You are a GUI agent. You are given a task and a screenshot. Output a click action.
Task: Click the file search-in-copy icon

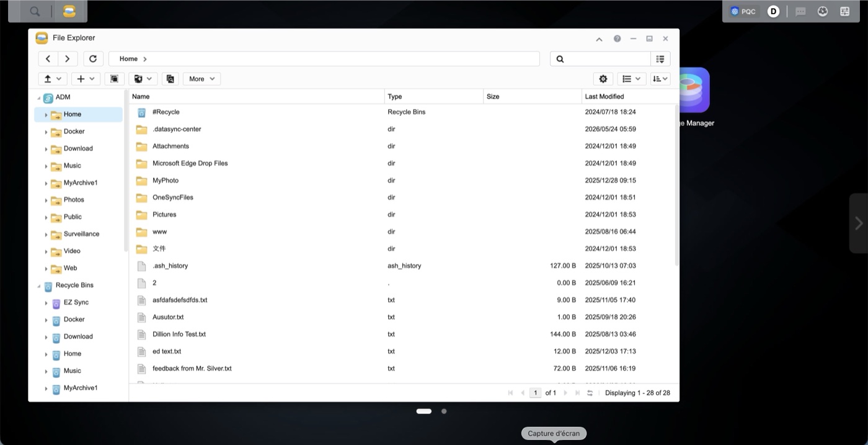tap(170, 79)
